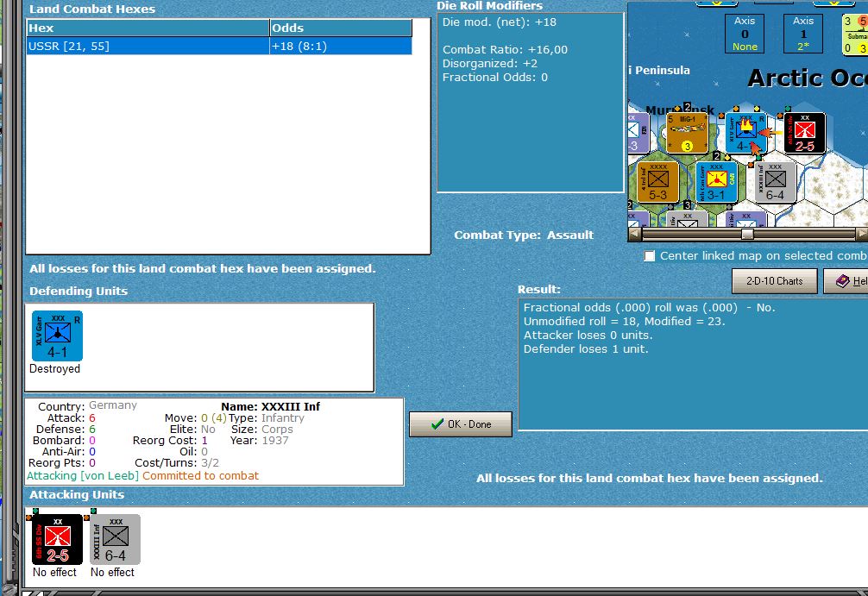
Task: Open the 2-D-10 Charts
Action: pos(775,281)
